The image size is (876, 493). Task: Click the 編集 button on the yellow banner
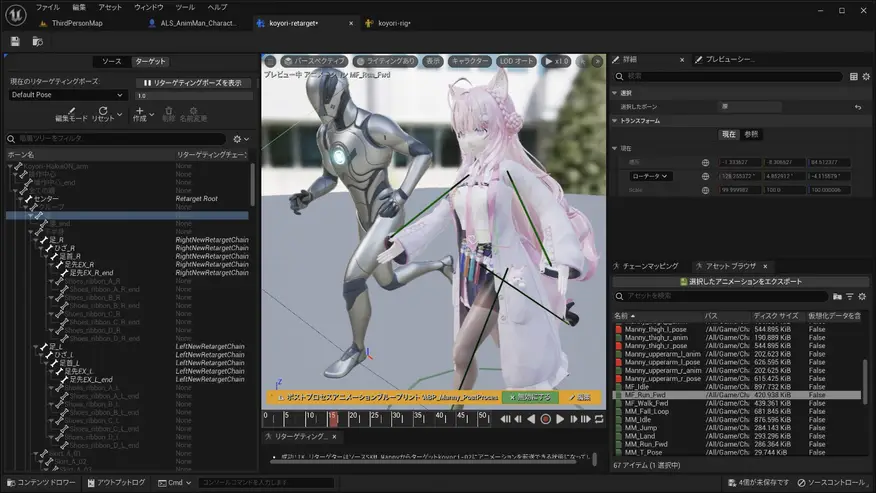click(579, 397)
